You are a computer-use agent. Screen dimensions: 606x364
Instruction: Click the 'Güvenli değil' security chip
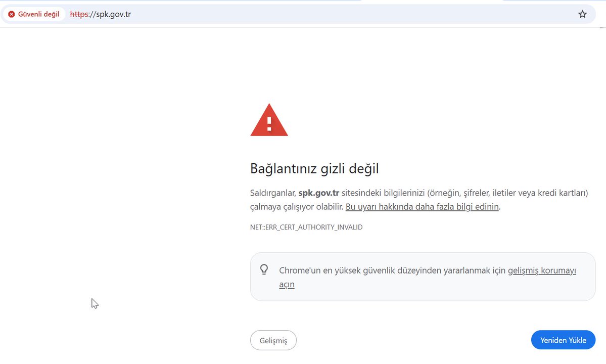(x=34, y=14)
